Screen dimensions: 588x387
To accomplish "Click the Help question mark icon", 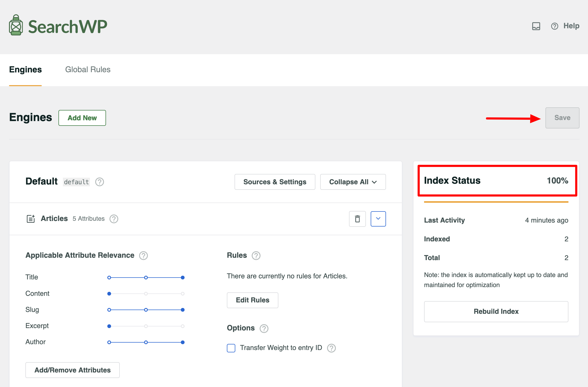I will (554, 26).
